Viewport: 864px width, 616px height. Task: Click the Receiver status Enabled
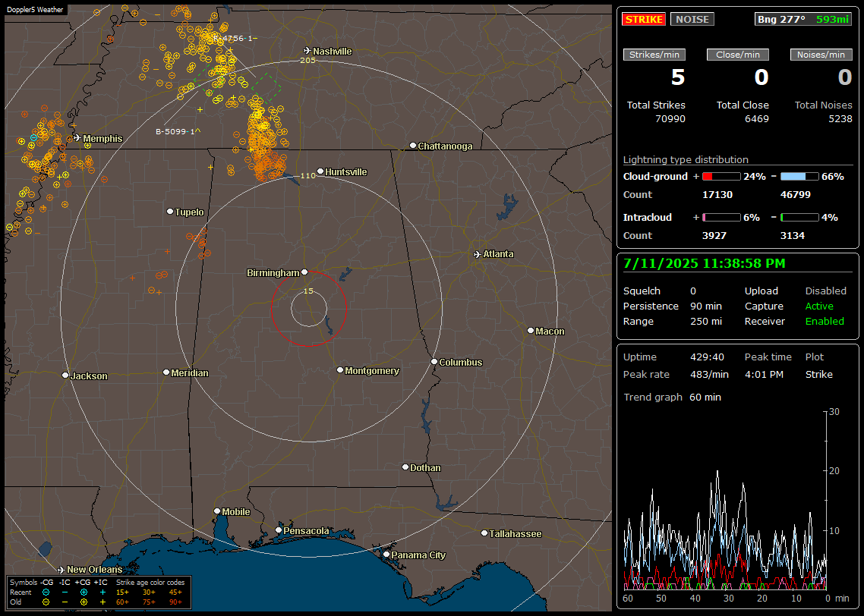point(825,321)
